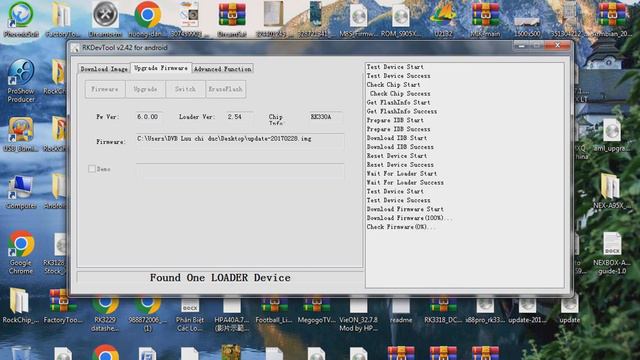640x360 pixels.
Task: Open the USB Burning tool icon
Action: coord(21,135)
